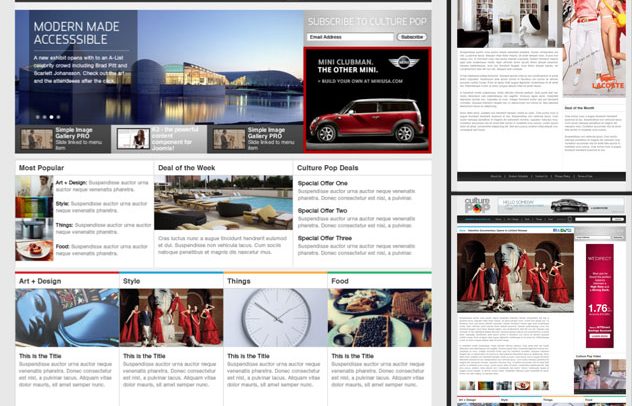632x406 pixels.
Task: Select the Art + Design section heading
Action: pos(42,282)
